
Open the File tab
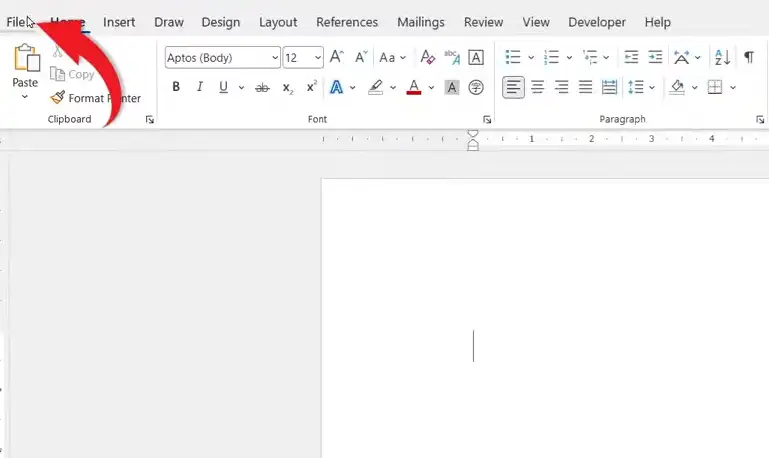16,22
